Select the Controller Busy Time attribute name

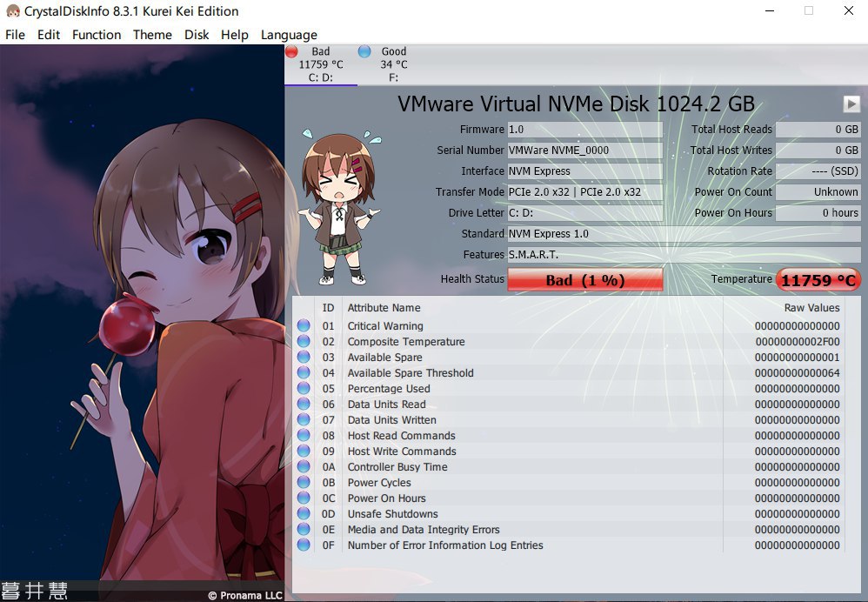(x=397, y=467)
